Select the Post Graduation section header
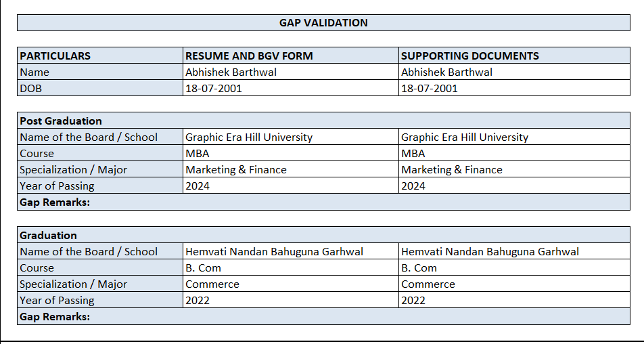The image size is (644, 344). click(323, 121)
